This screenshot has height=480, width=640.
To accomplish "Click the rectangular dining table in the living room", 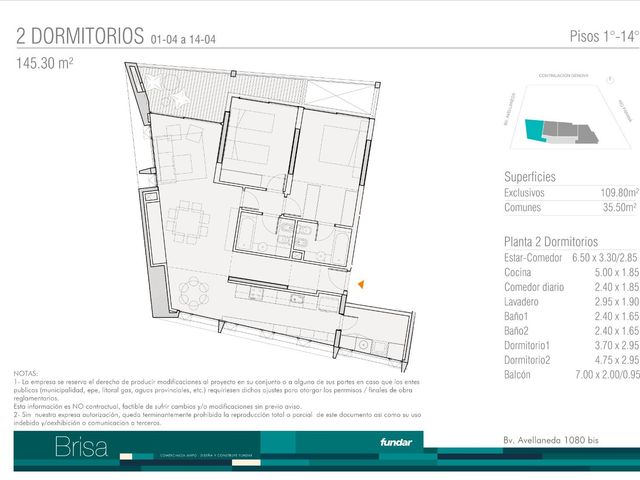I will 188,222.
